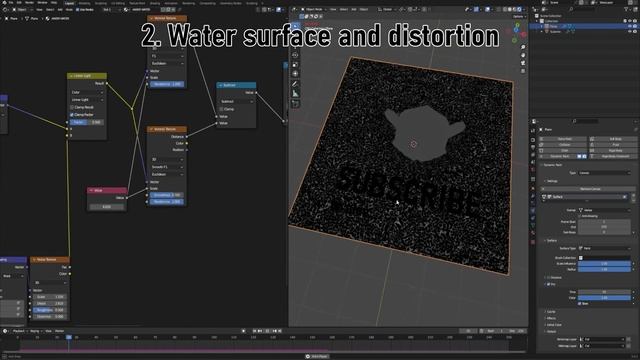
Task: Toggle Clamp checkbox on Subtract node
Action: tap(222, 109)
